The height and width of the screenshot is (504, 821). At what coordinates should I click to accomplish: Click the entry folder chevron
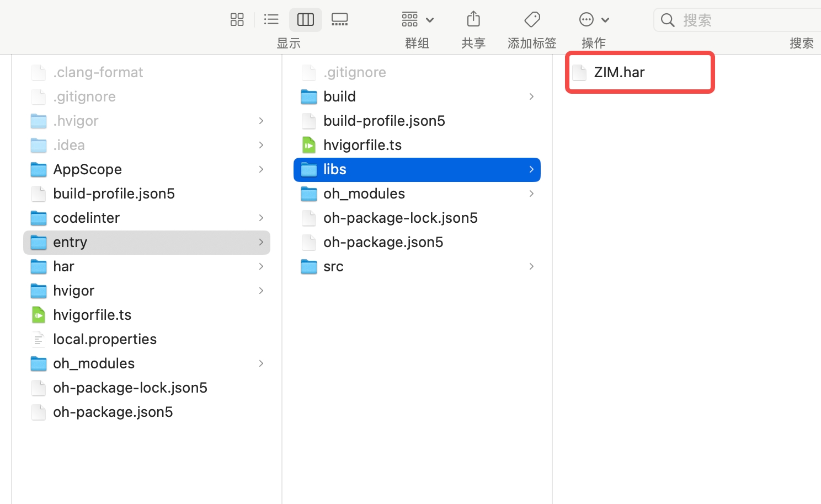pos(261,242)
